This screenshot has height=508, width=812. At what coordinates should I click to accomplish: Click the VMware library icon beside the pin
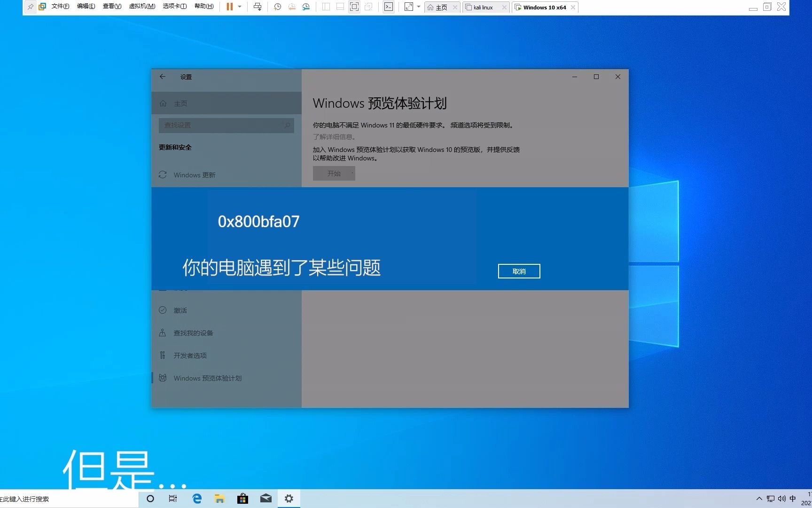pos(42,7)
